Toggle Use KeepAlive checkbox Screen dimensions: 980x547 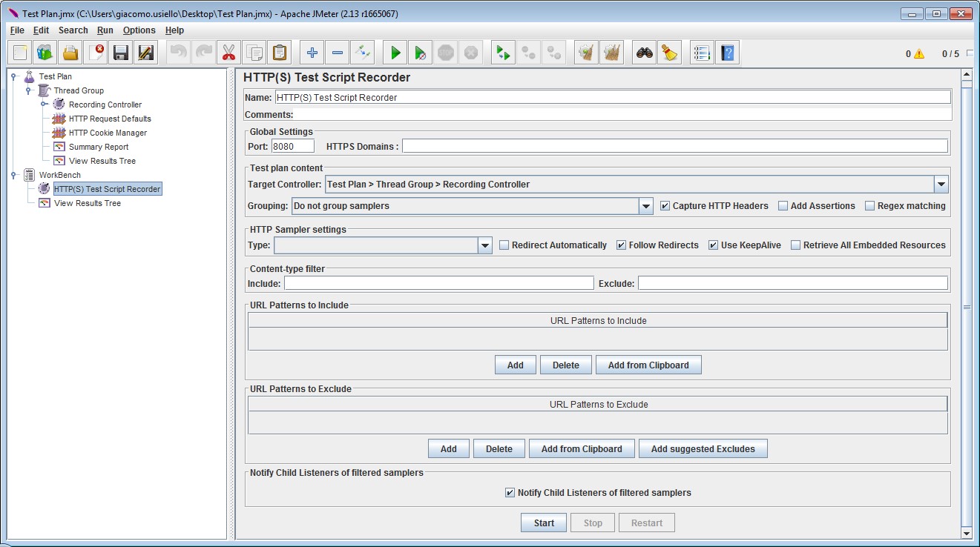tap(714, 245)
